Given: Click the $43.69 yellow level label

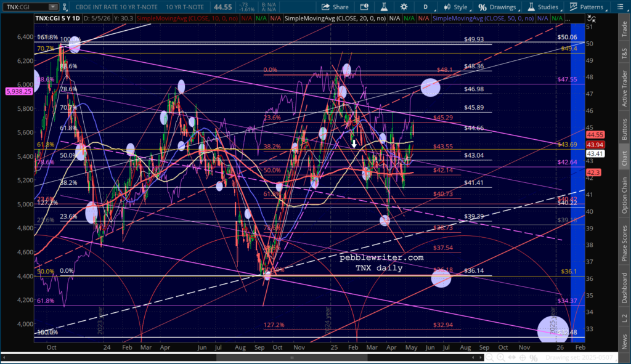Looking at the screenshot, I should click(x=567, y=144).
